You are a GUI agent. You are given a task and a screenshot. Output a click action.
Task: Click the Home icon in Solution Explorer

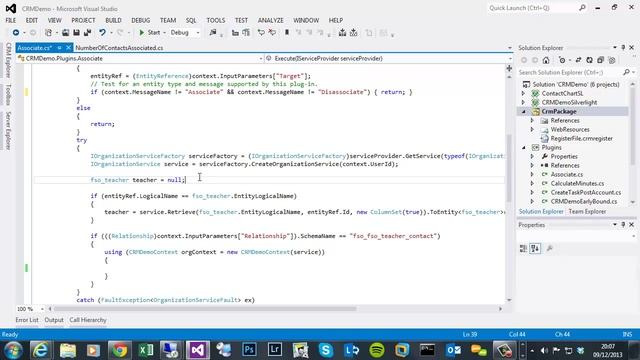pyautogui.click(x=546, y=60)
